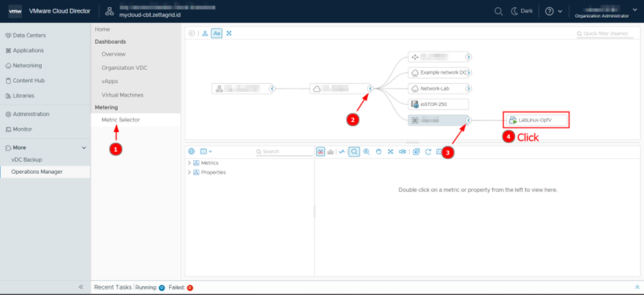The height and width of the screenshot is (295, 644).
Task: Click the Failed tasks count badge
Action: coord(190,287)
